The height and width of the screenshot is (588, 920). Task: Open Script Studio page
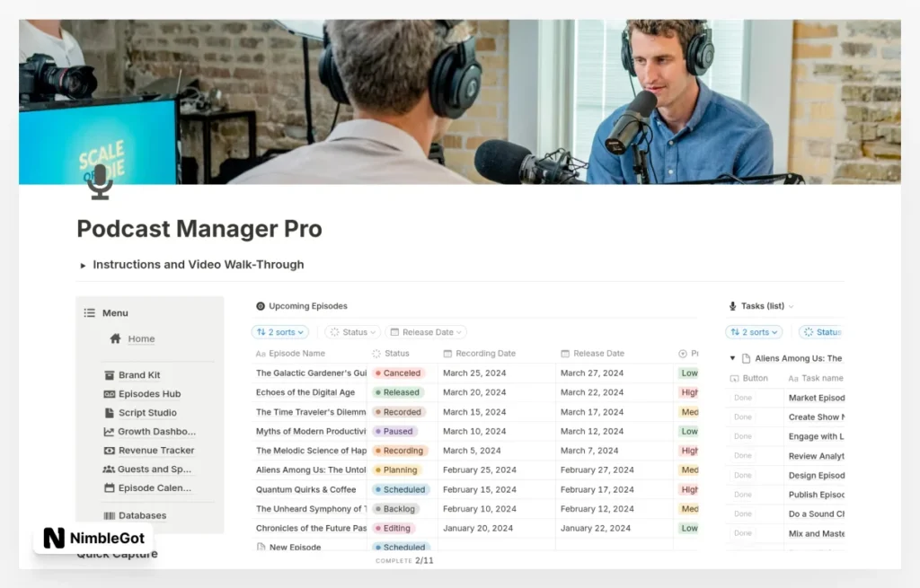(147, 413)
